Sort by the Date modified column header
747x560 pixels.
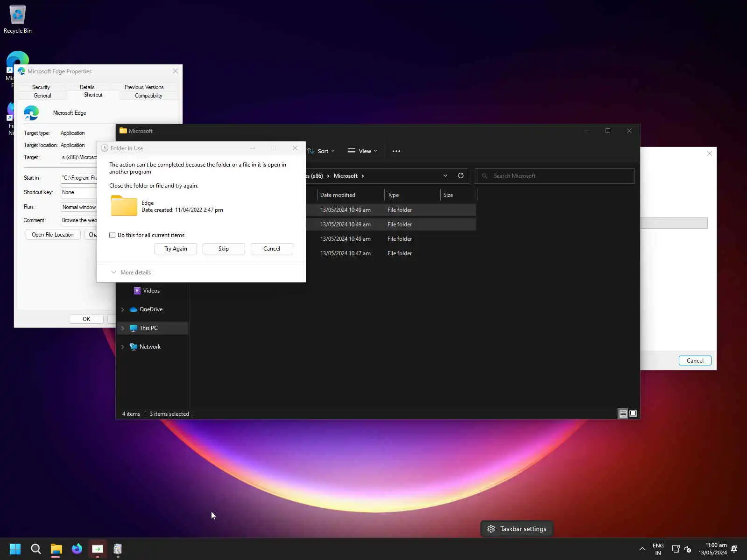click(x=351, y=195)
